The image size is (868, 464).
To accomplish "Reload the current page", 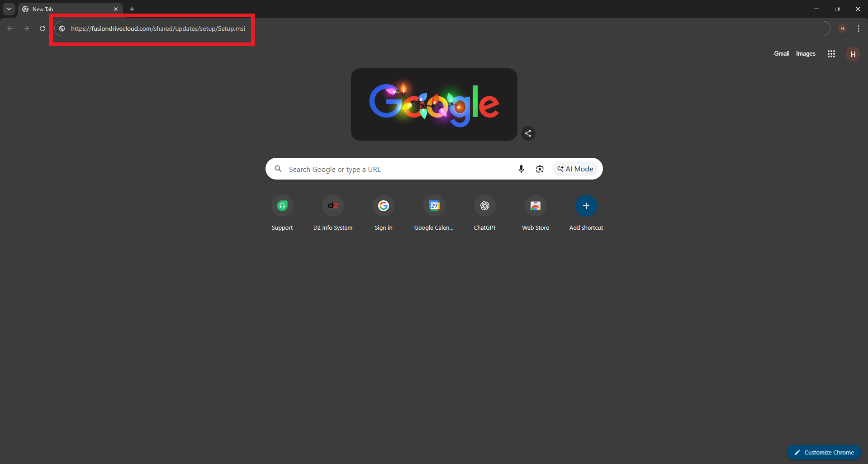I will [x=43, y=28].
